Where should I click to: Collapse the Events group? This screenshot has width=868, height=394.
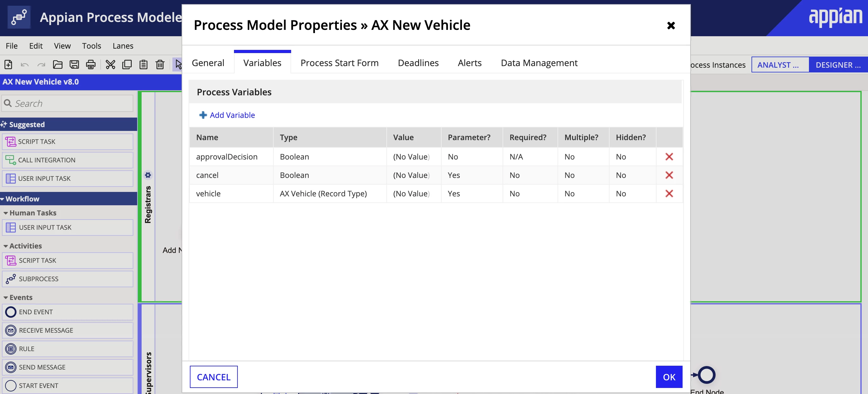tap(6, 298)
